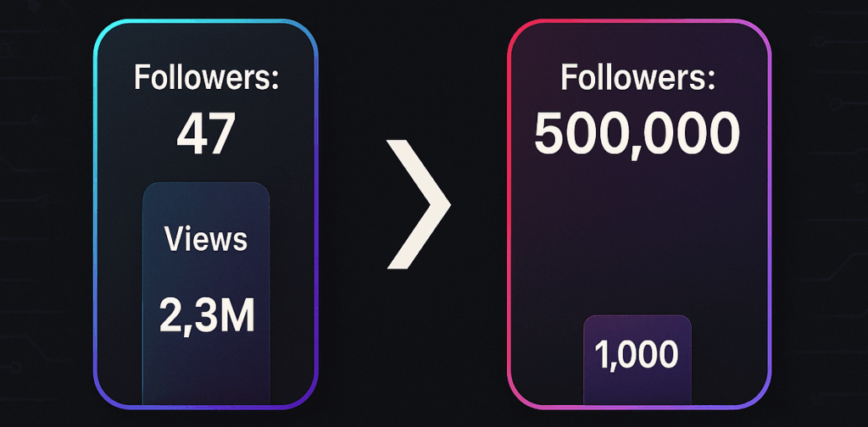Image resolution: width=868 pixels, height=427 pixels.
Task: Click the Views label in blue bar
Action: (x=205, y=240)
